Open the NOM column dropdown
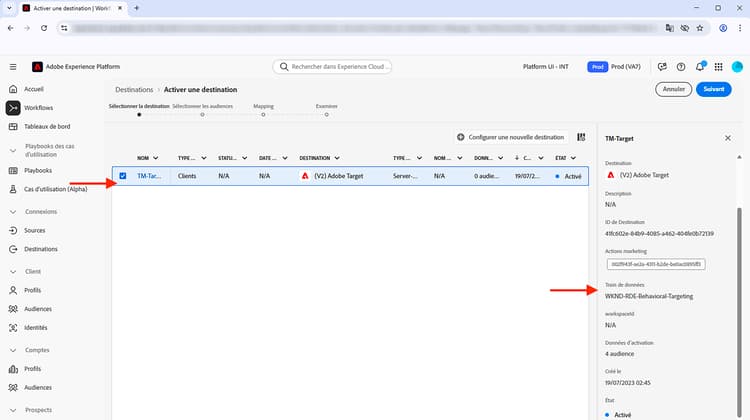 [155, 158]
